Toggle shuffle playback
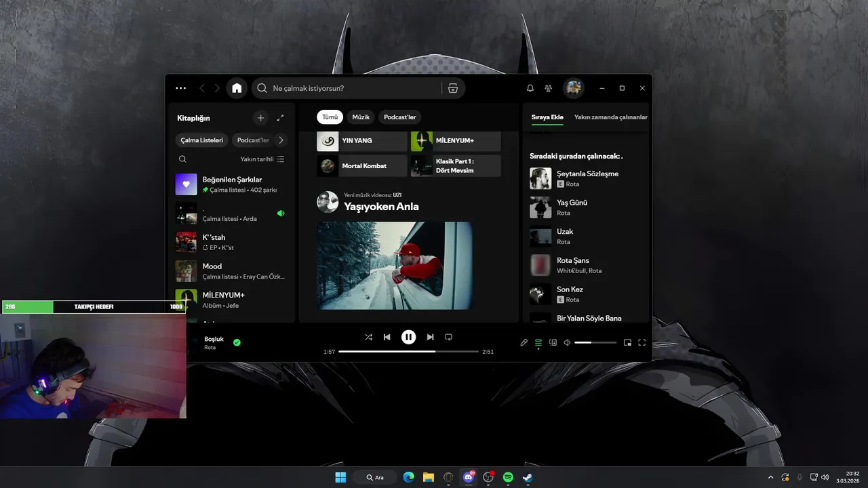868x488 pixels. coord(368,337)
